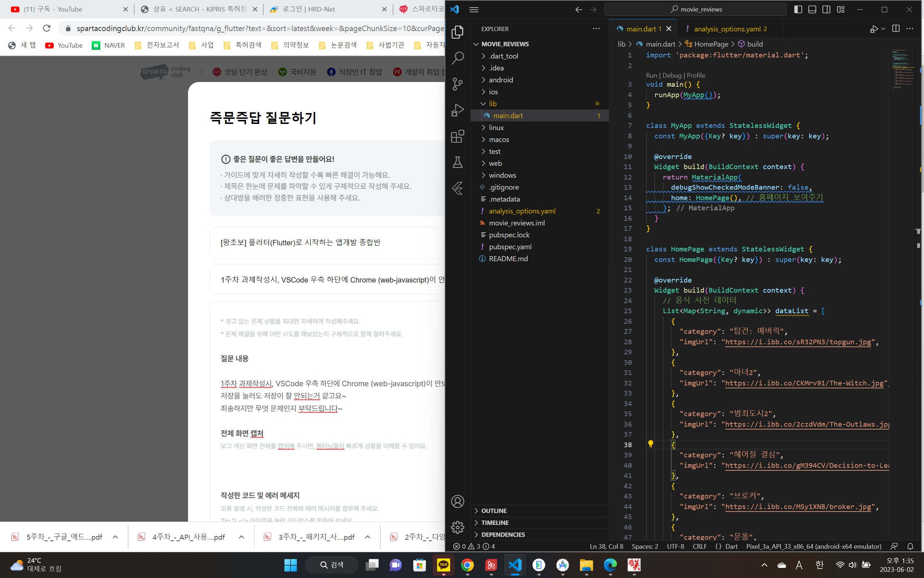Open errors and warnings count in status bar
924x578 pixels.
(474, 546)
